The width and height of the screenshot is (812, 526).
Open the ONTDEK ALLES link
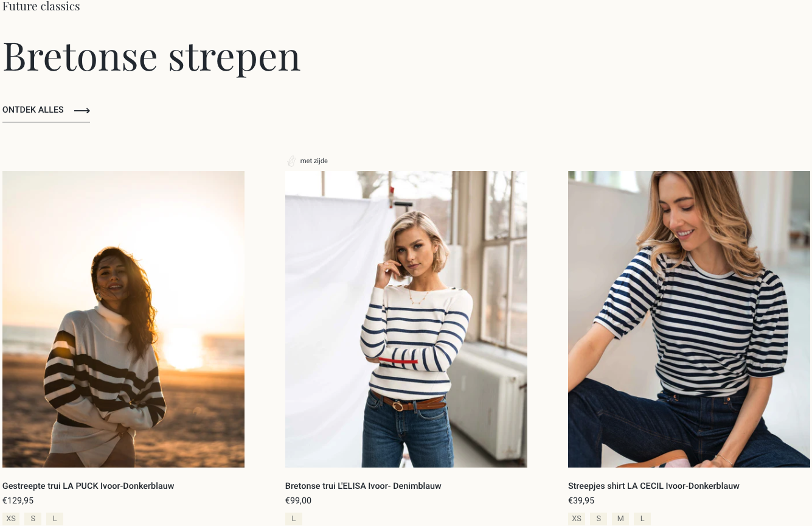(46, 110)
